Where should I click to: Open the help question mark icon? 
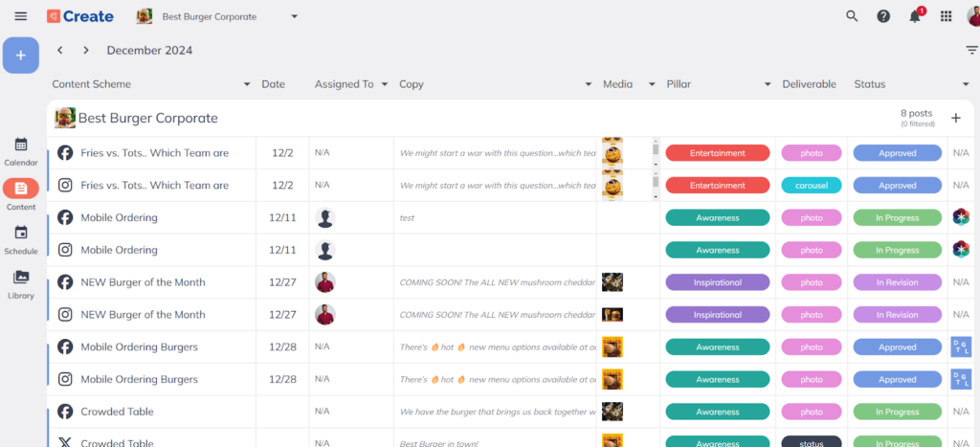point(883,16)
